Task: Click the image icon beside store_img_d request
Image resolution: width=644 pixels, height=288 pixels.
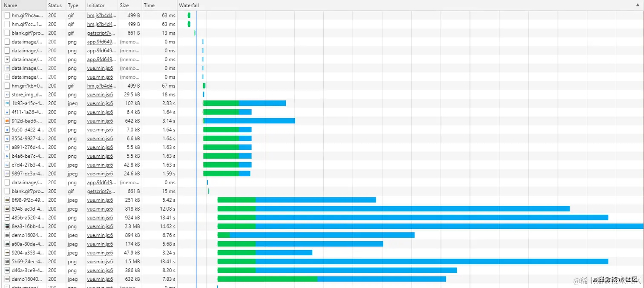Action: coord(7,94)
